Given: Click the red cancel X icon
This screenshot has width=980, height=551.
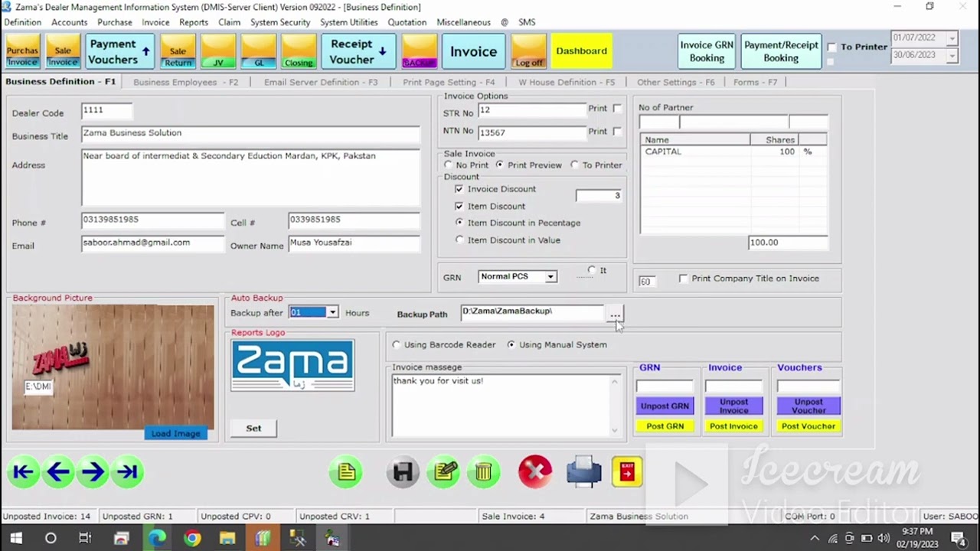Looking at the screenshot, I should coord(535,472).
